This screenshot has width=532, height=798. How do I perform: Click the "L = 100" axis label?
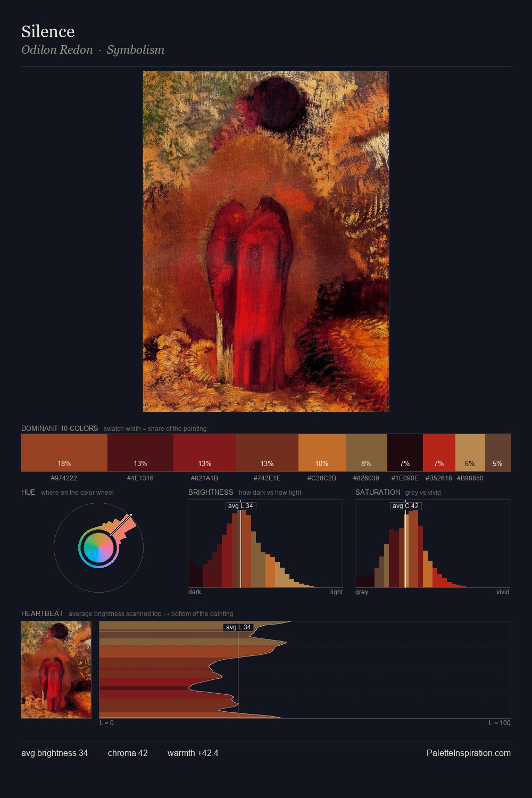click(500, 723)
